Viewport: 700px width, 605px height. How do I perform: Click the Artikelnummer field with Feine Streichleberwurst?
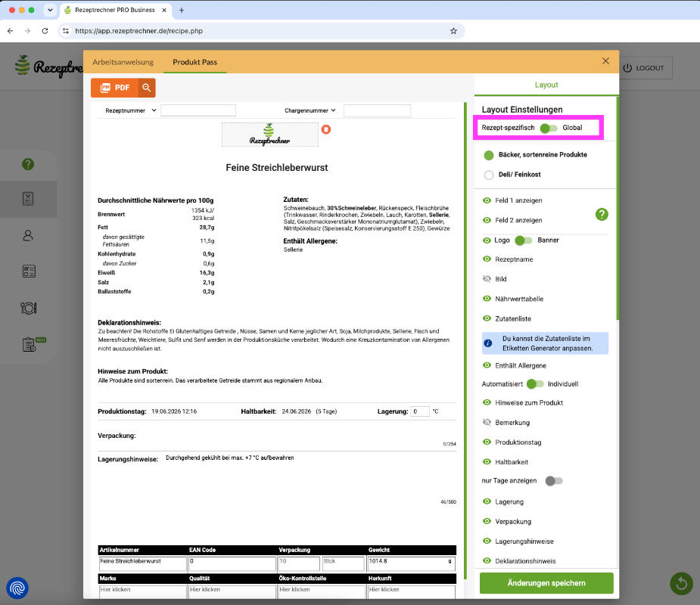pyautogui.click(x=142, y=564)
